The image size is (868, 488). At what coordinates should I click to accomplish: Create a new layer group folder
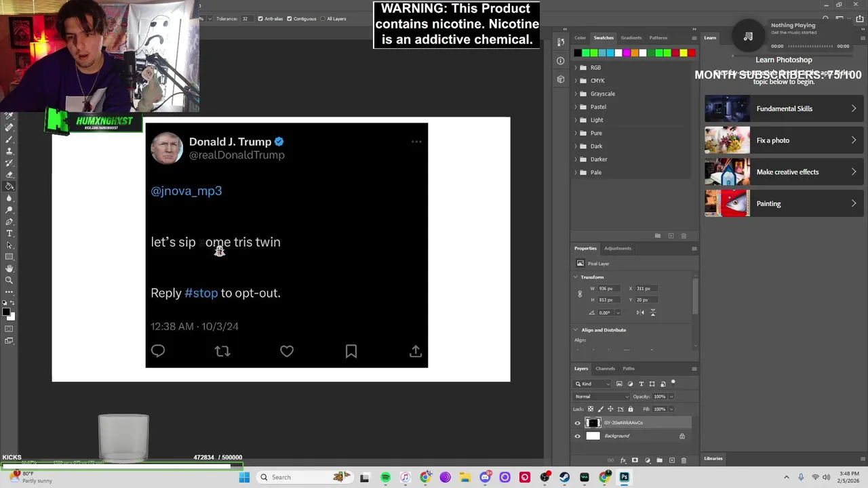[660, 461]
